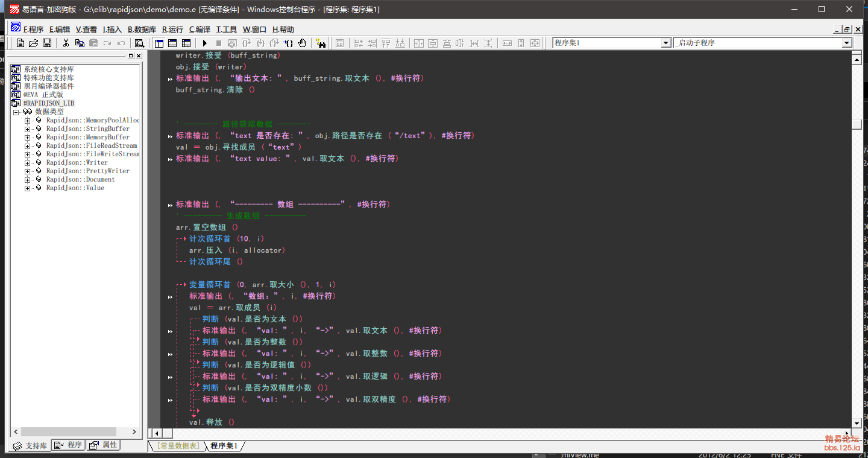Viewport: 868px width, 458px height.
Task: Open the H.帮助 menu
Action: pyautogui.click(x=283, y=30)
